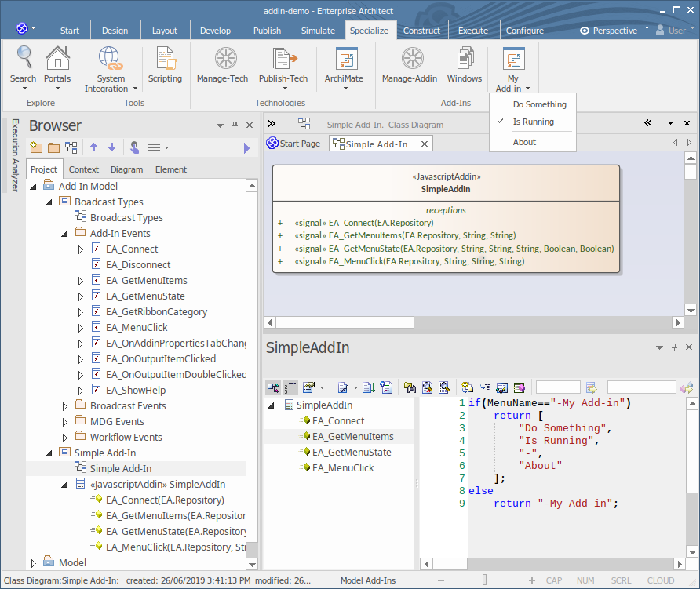
Task: Open the ArchiMate technology menu
Action: point(345,67)
